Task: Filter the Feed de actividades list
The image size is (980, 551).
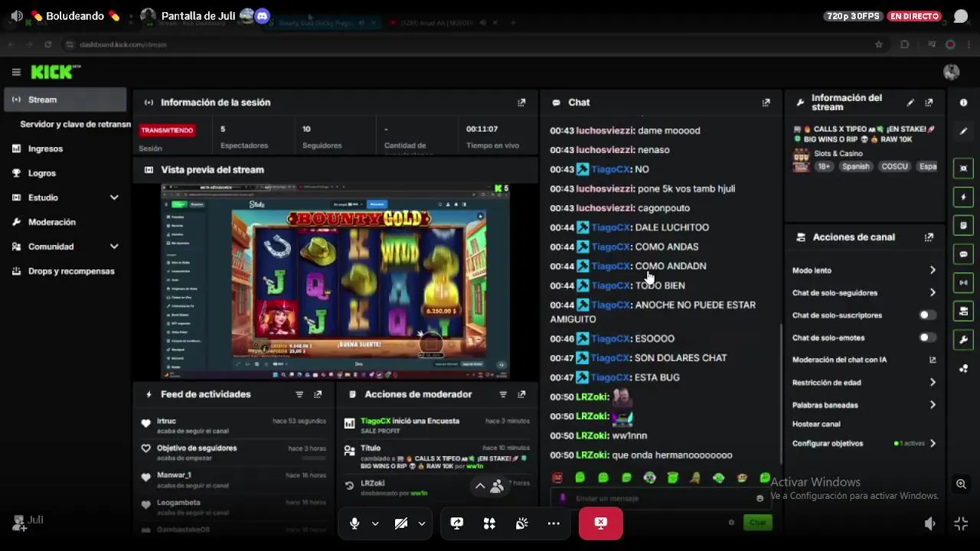Action: [299, 395]
